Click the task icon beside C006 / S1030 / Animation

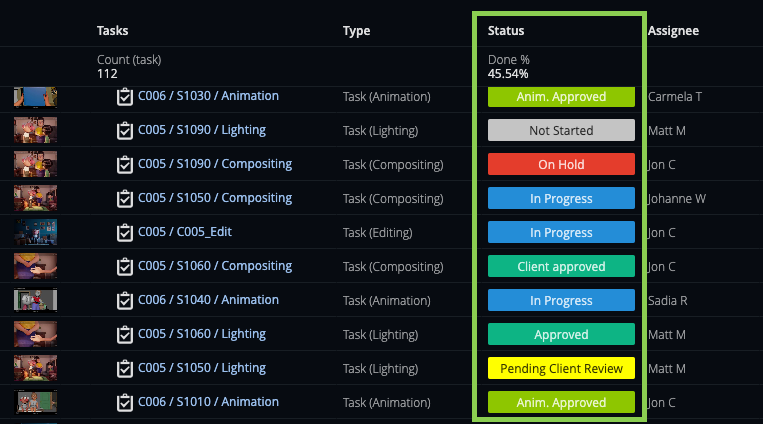pos(125,97)
